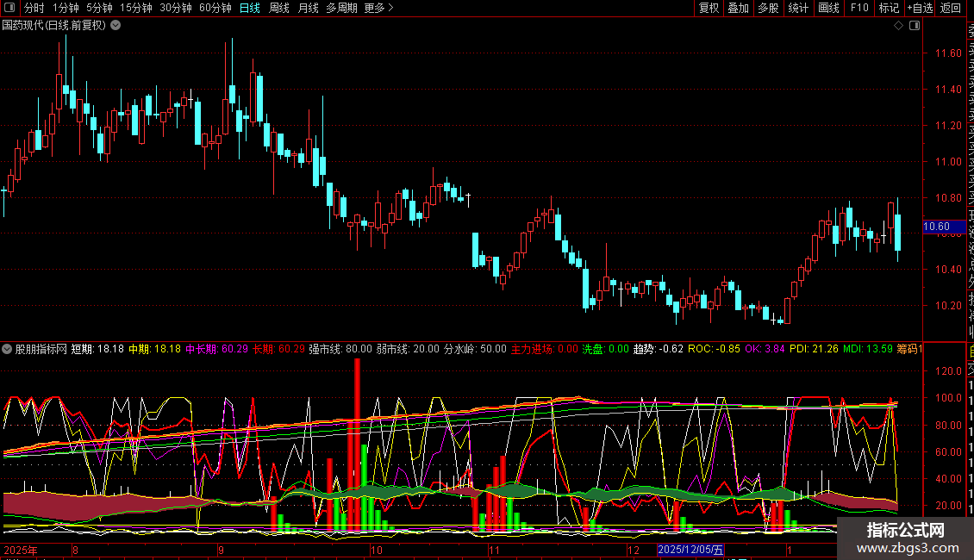Click the diamond icon above the price axis
Screen dimensions: 974x560
898,26
